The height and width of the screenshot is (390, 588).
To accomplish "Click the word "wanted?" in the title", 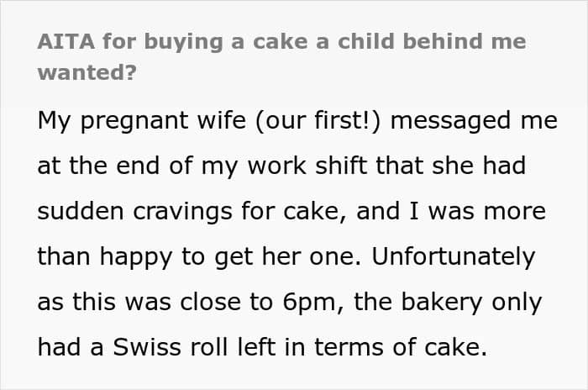I will point(87,72).
